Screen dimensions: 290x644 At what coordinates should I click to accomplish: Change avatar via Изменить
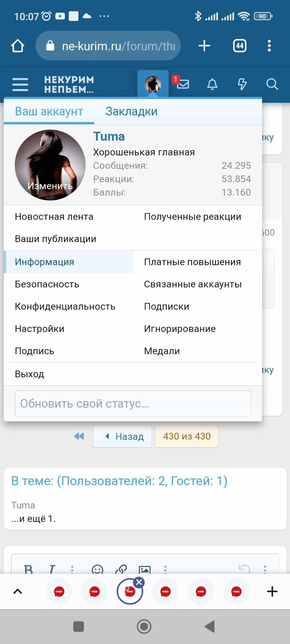tap(50, 186)
